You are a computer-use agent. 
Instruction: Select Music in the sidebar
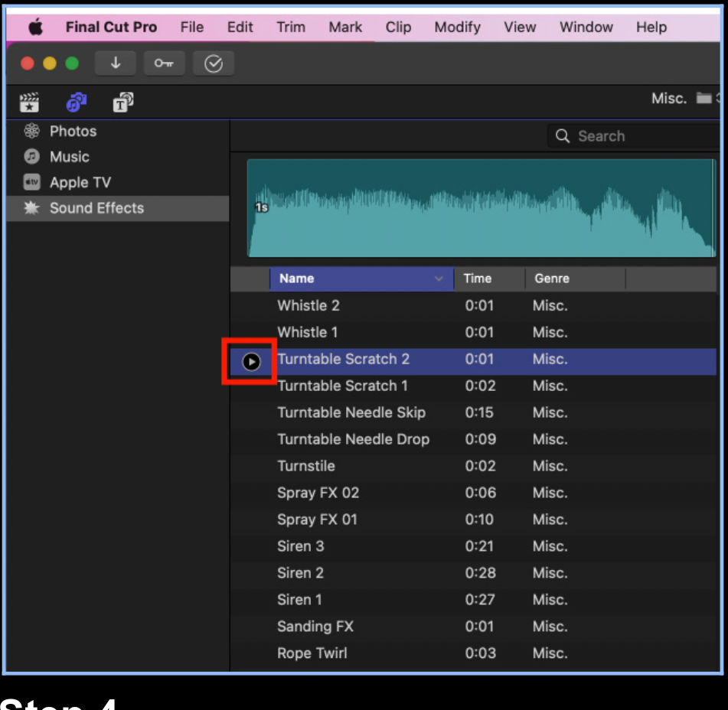click(118, 157)
